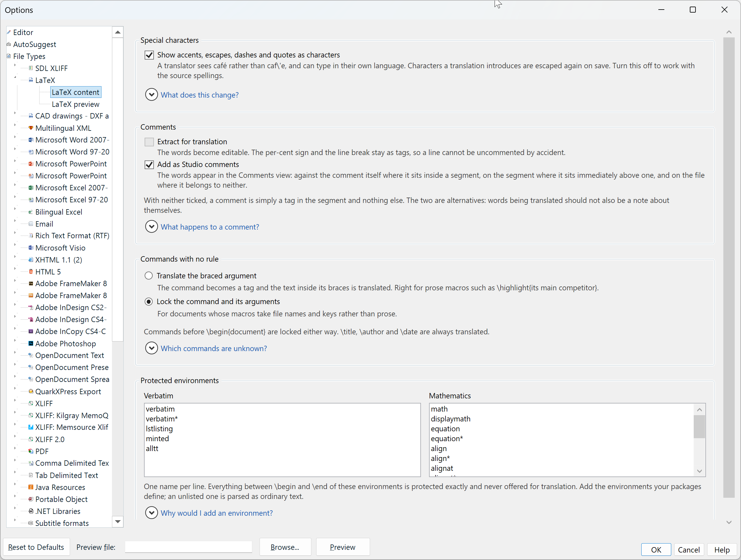Expand the Multilingual XML tree node

coord(15,125)
